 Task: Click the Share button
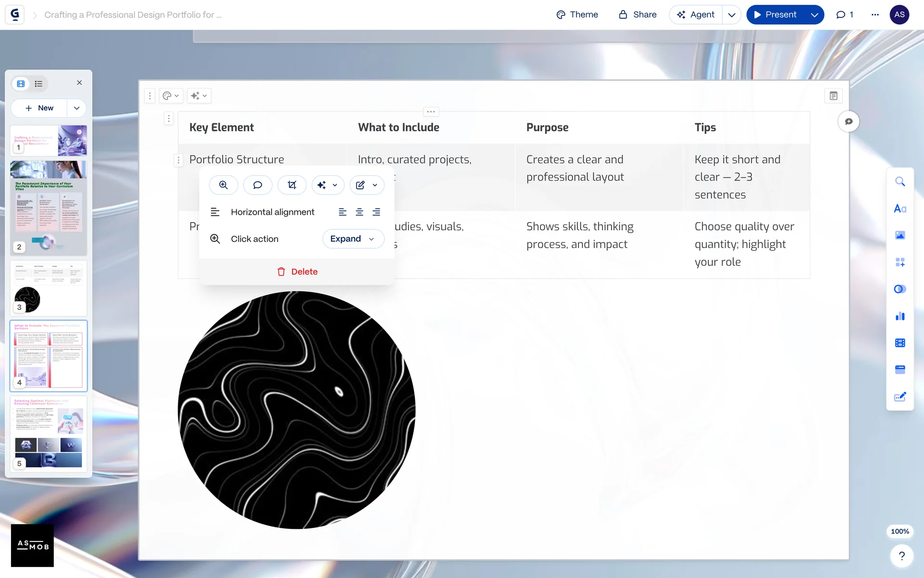(x=638, y=15)
